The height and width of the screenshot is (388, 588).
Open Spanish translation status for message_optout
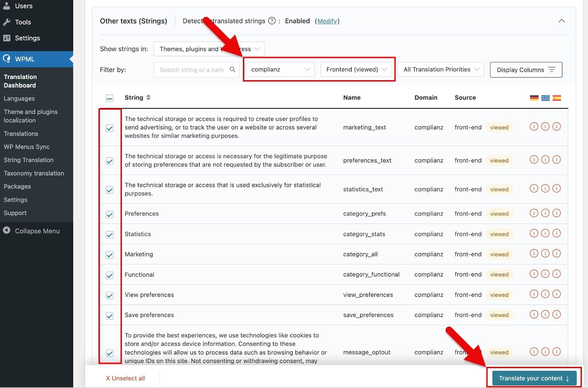[x=557, y=352]
